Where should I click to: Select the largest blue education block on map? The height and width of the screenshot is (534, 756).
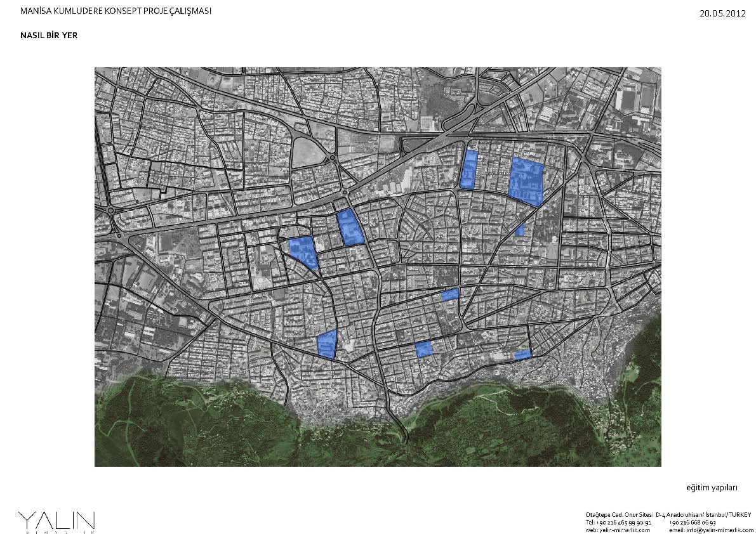pyautogui.click(x=527, y=179)
